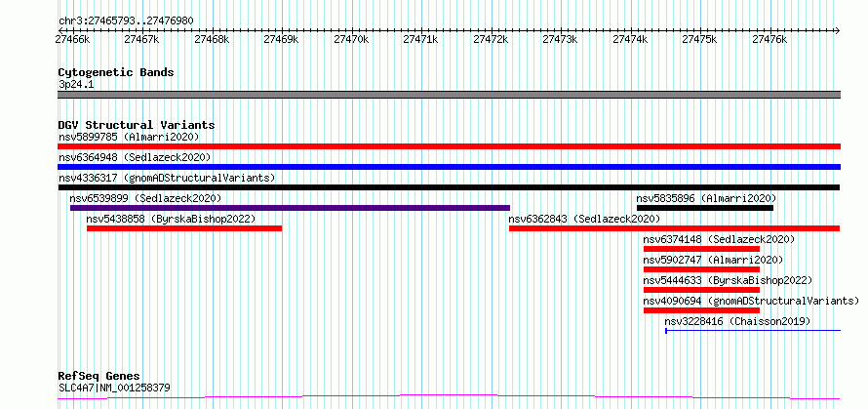Open the nsv5438858 (ByrskaBishop2022) label
The height and width of the screenshot is (409, 868).
(171, 219)
